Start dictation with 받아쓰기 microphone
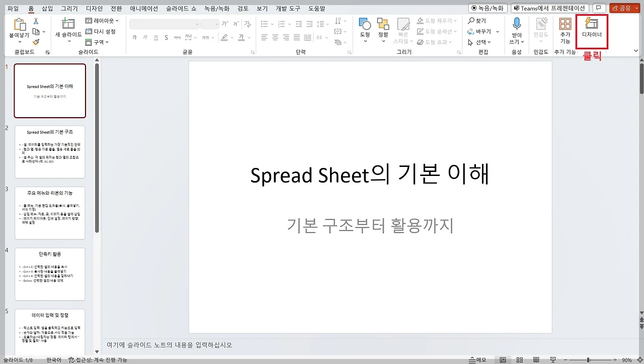The image size is (644, 364). pyautogui.click(x=516, y=30)
